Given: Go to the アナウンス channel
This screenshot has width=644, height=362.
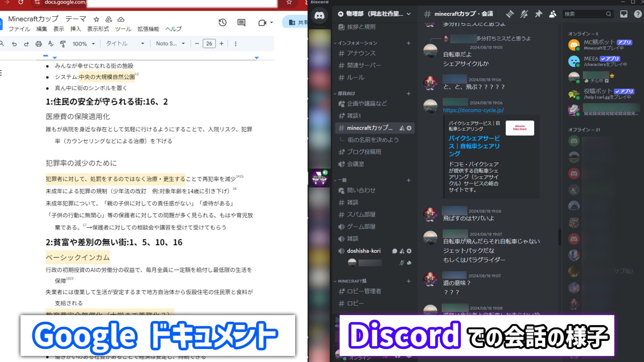Looking at the screenshot, I should [x=375, y=53].
